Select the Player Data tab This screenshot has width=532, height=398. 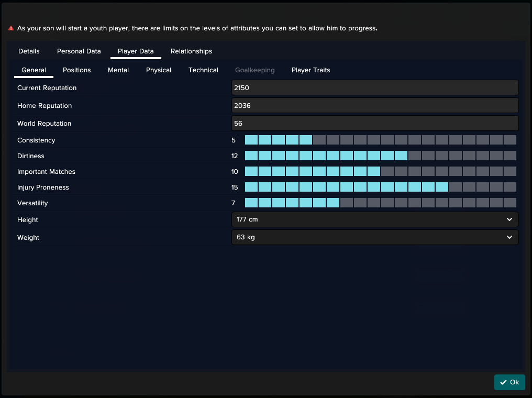point(136,51)
